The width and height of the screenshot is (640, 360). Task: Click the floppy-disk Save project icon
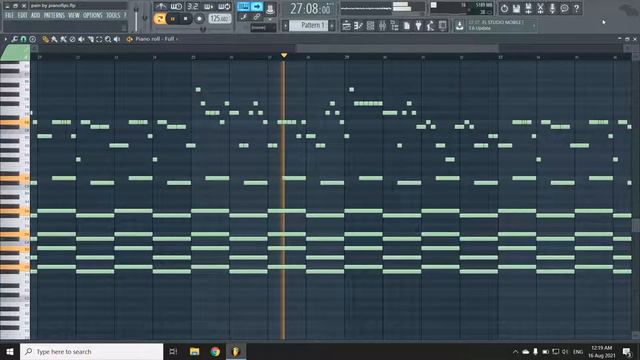516,8
